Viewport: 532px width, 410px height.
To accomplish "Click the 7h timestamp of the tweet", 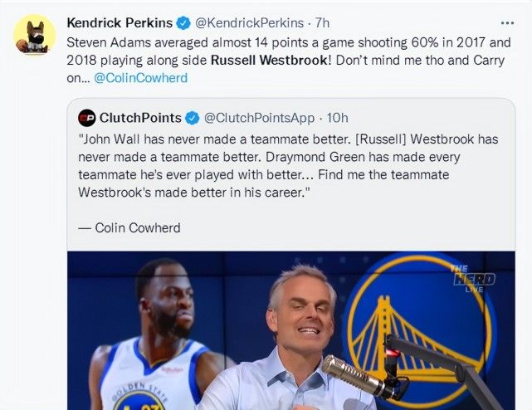I will [x=323, y=22].
